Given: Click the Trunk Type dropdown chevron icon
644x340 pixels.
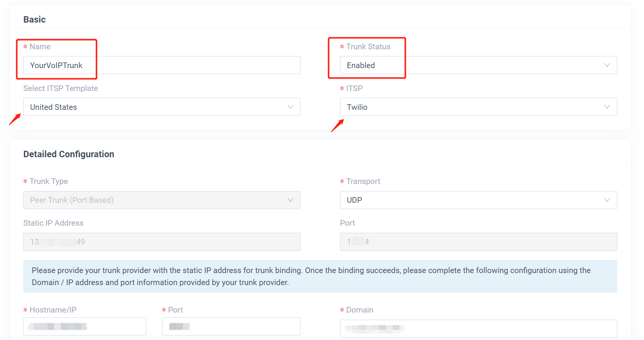Looking at the screenshot, I should (290, 200).
